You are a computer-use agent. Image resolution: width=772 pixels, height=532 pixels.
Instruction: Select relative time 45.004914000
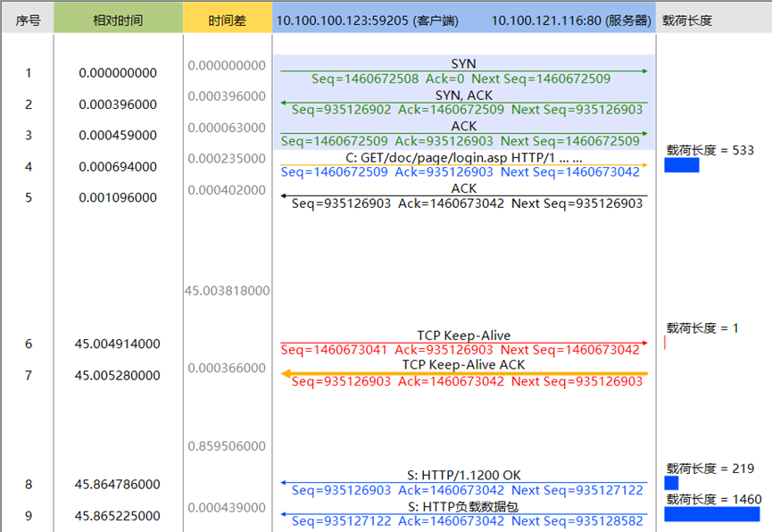118,344
